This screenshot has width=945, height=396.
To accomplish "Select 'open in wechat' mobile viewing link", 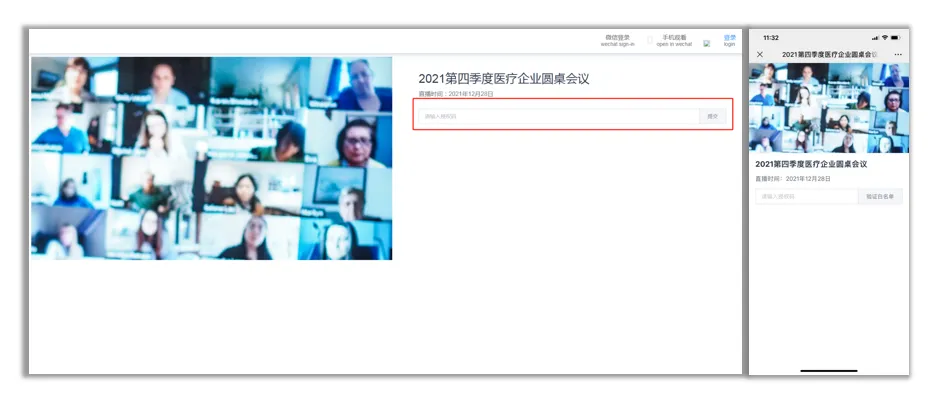I will [x=674, y=40].
